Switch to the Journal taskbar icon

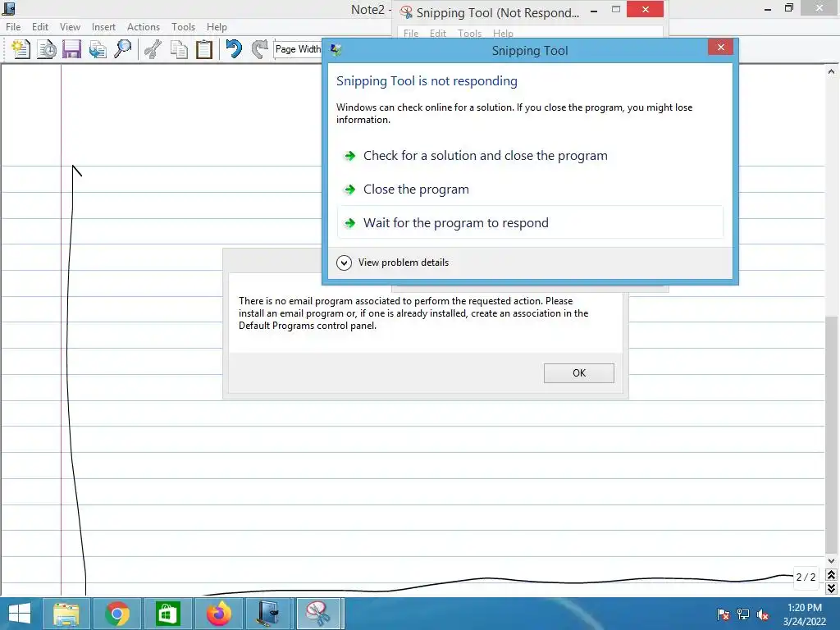pos(268,614)
